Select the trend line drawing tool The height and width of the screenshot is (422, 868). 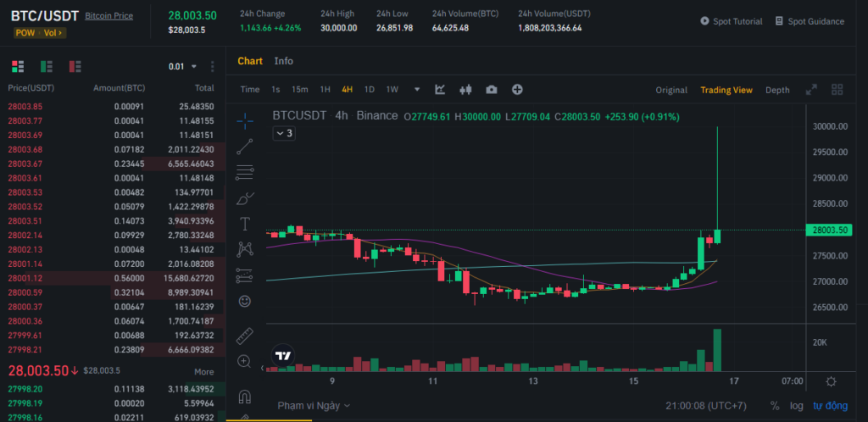pyautogui.click(x=245, y=147)
